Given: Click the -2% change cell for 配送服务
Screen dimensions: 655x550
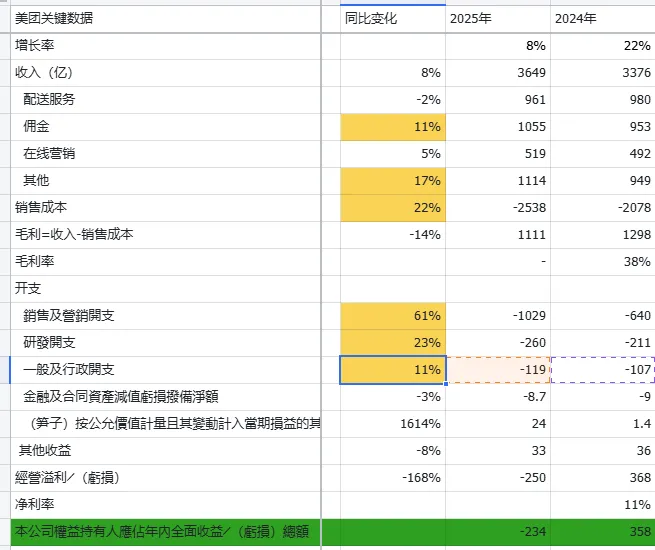Looking at the screenshot, I should 393,100.
